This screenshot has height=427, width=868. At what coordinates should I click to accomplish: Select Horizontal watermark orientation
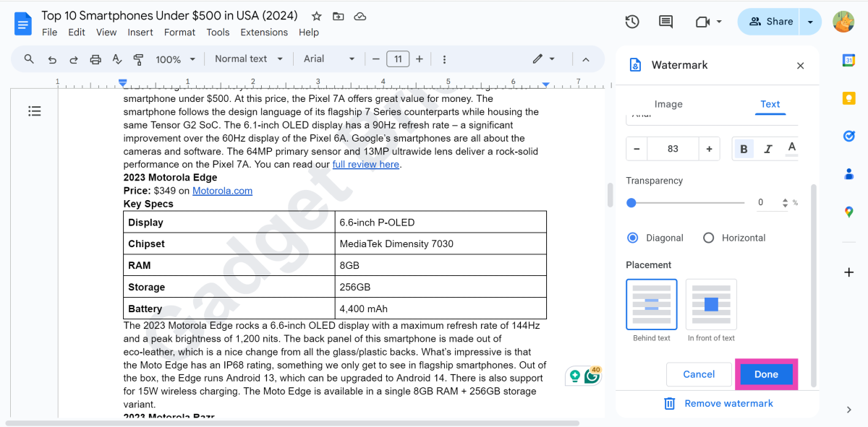coord(709,238)
